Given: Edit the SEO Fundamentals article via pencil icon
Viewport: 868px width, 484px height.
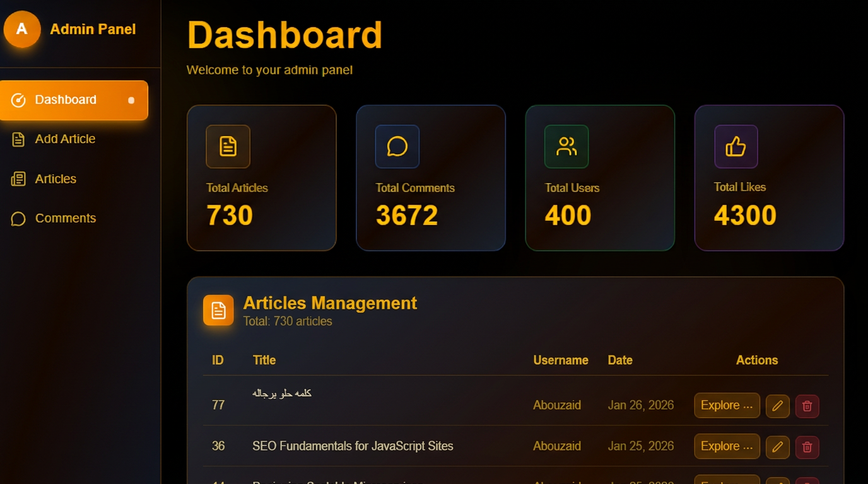Looking at the screenshot, I should [778, 447].
